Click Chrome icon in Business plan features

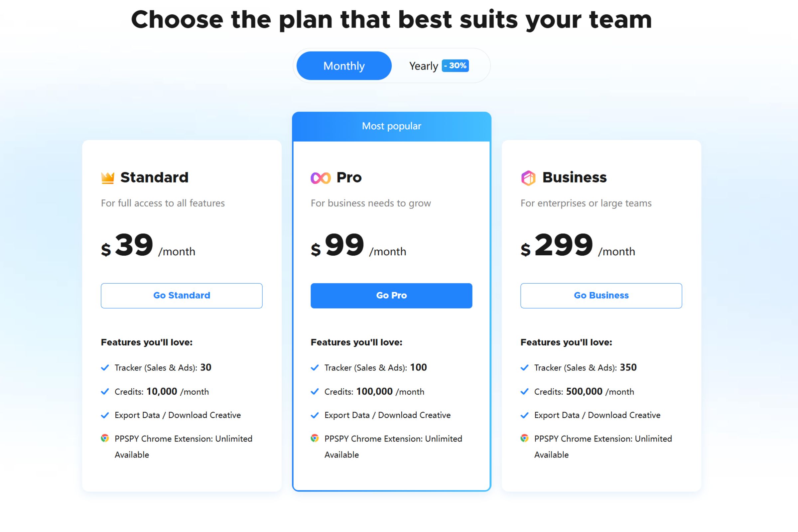(x=524, y=438)
